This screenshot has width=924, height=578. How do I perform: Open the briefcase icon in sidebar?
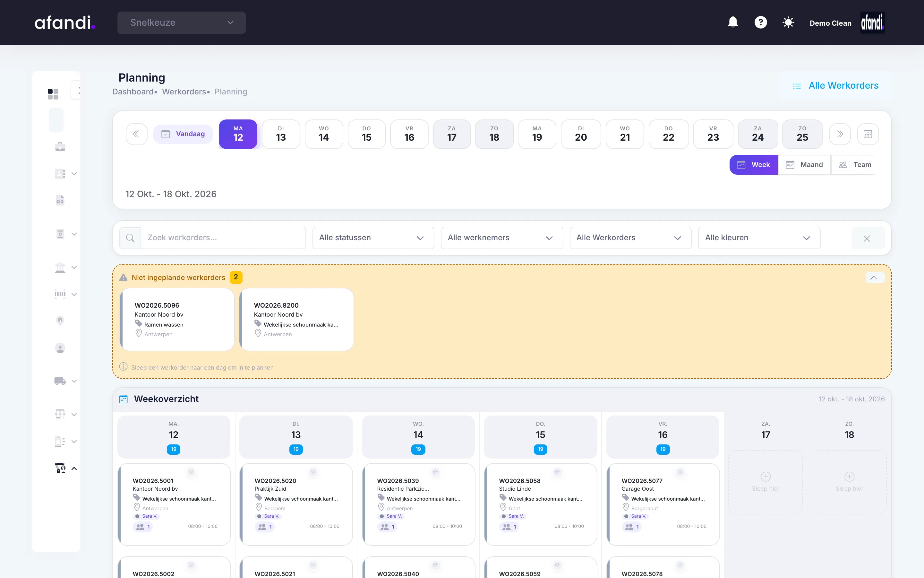point(60,147)
